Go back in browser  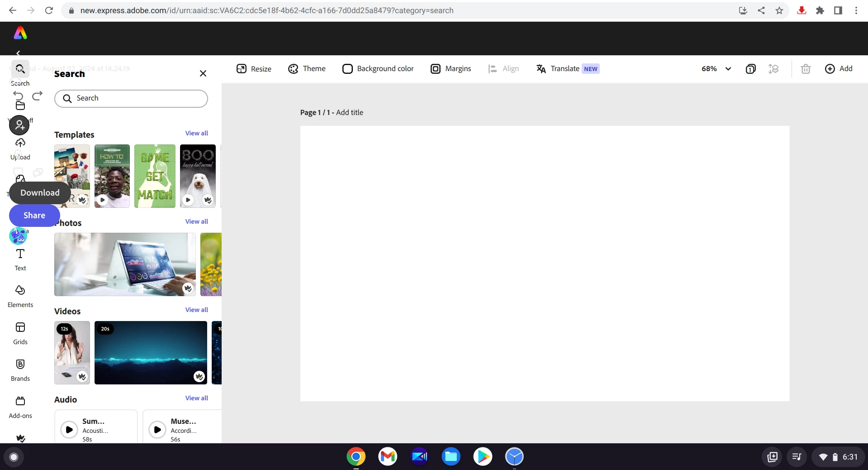coord(13,10)
